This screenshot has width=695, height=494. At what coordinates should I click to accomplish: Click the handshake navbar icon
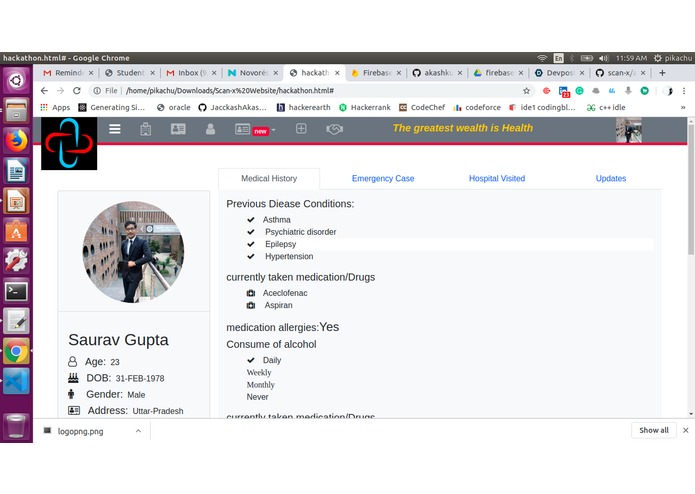(x=335, y=129)
